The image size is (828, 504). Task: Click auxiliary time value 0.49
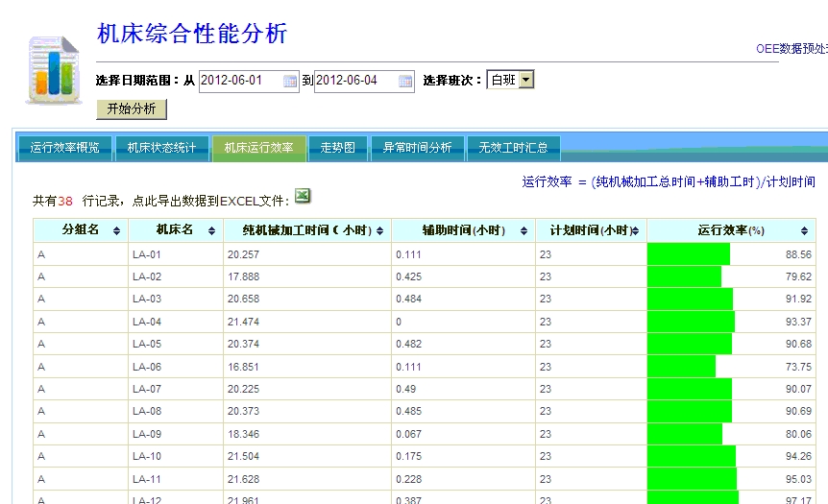click(406, 390)
